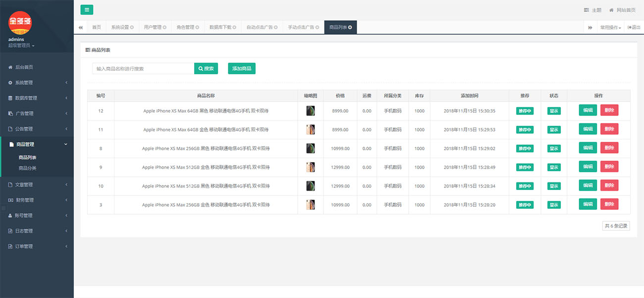644x298 pixels.
Task: Expand the 订单管理 sidebar menu
Action: (x=37, y=246)
